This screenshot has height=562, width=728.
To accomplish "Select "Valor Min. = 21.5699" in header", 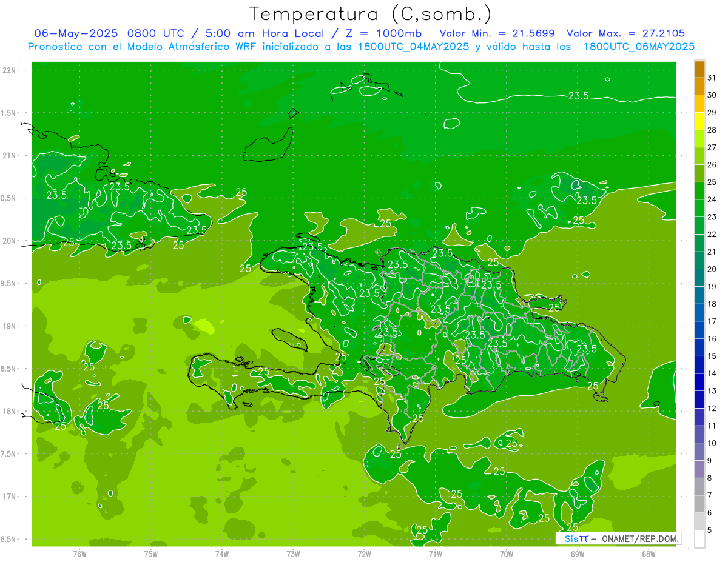I will point(497,33).
